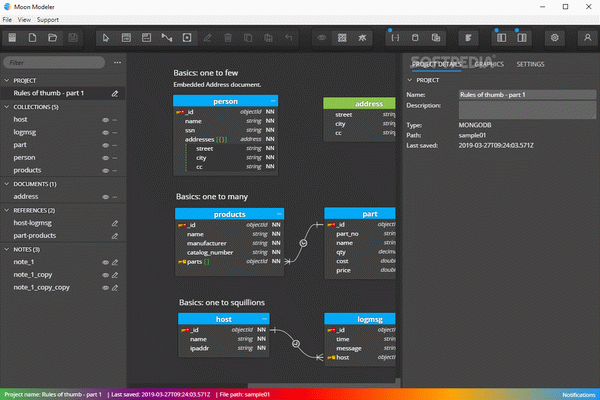Collapse the products table on canvas
Screen dimensions: 600x400
[x=279, y=214]
